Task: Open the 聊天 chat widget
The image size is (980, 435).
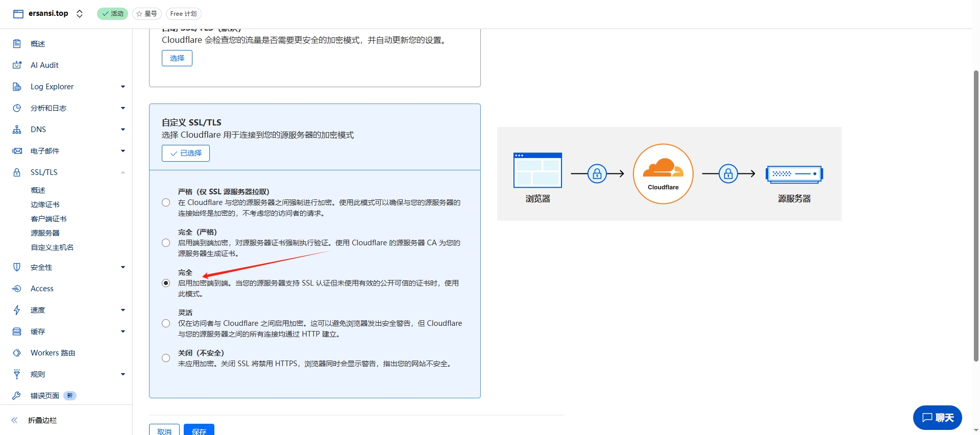Action: point(937,418)
